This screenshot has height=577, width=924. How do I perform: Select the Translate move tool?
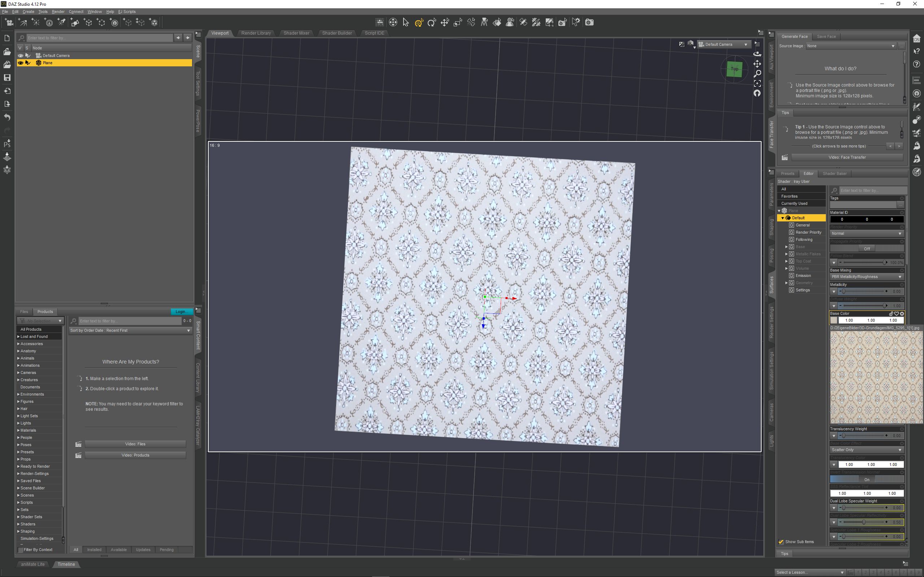(445, 22)
